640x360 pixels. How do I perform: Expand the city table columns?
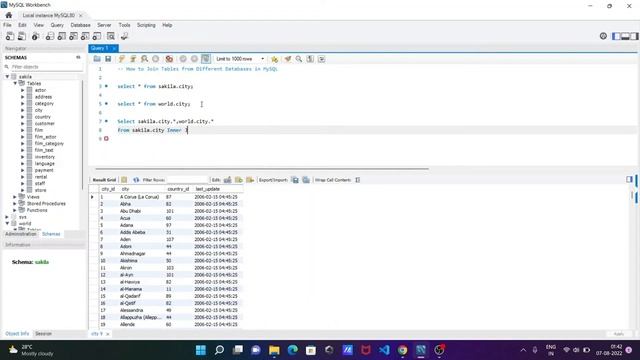tap(23, 110)
